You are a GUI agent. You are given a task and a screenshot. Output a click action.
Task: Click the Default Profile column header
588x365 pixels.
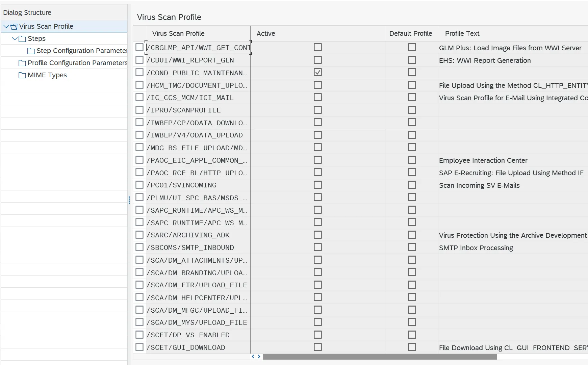point(410,33)
